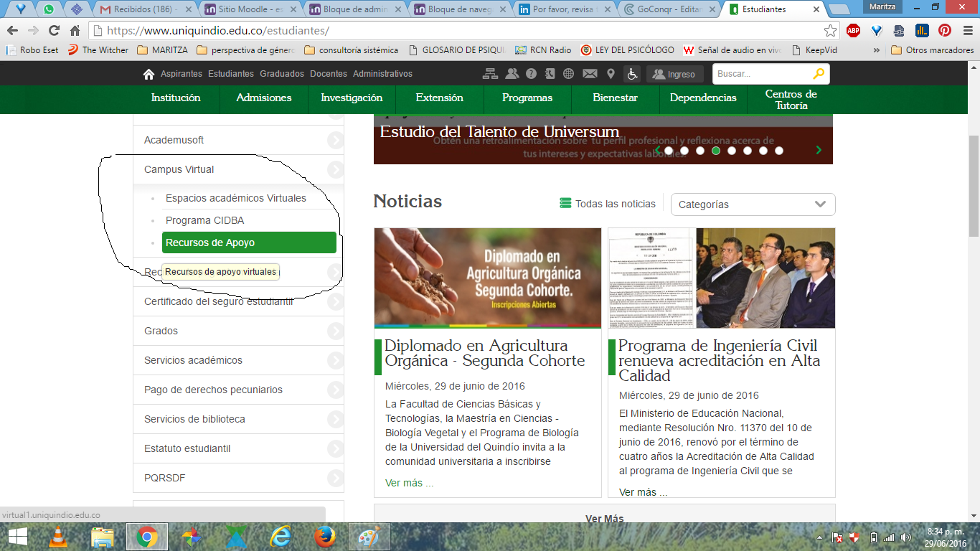Show hidden bookmarks with the chevron
This screenshot has width=980, height=551.
tap(877, 50)
